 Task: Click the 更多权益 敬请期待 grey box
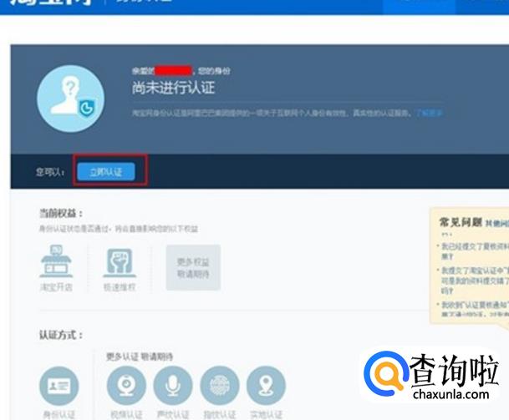coord(193,267)
